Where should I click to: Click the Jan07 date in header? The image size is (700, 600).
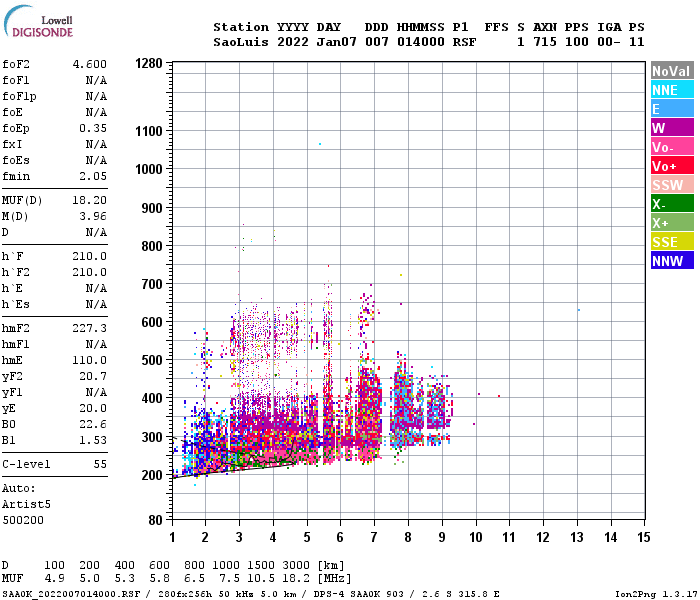(x=337, y=42)
